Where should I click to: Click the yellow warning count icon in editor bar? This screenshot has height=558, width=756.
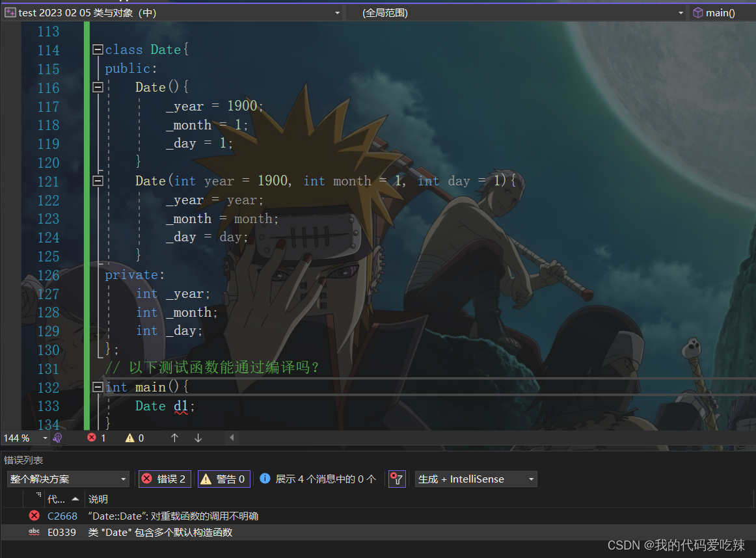pyautogui.click(x=129, y=438)
